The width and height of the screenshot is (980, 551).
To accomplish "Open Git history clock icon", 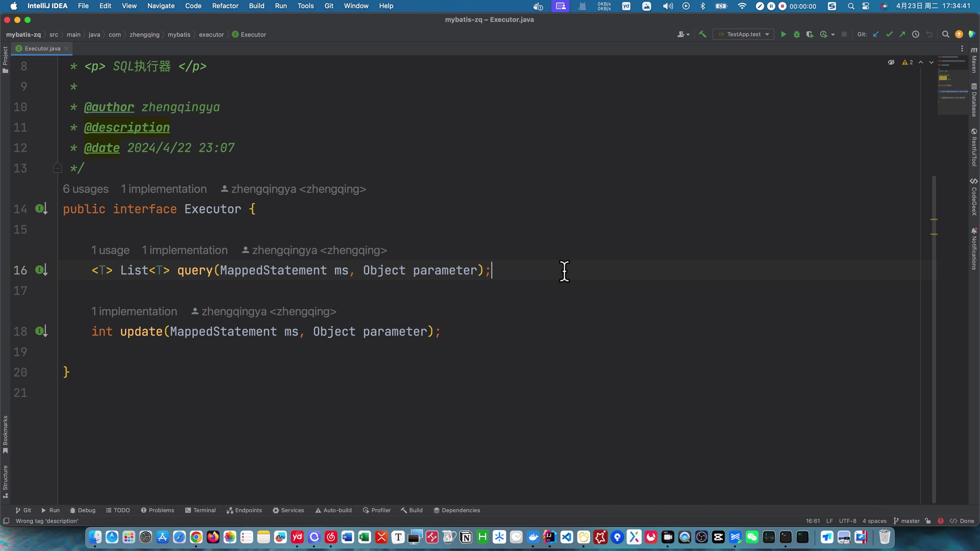I will click(x=916, y=34).
